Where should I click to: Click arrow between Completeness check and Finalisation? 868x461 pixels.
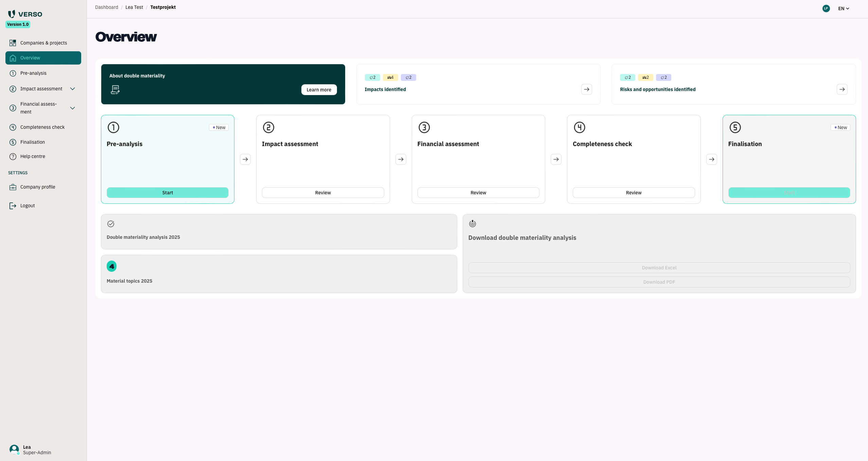click(712, 159)
